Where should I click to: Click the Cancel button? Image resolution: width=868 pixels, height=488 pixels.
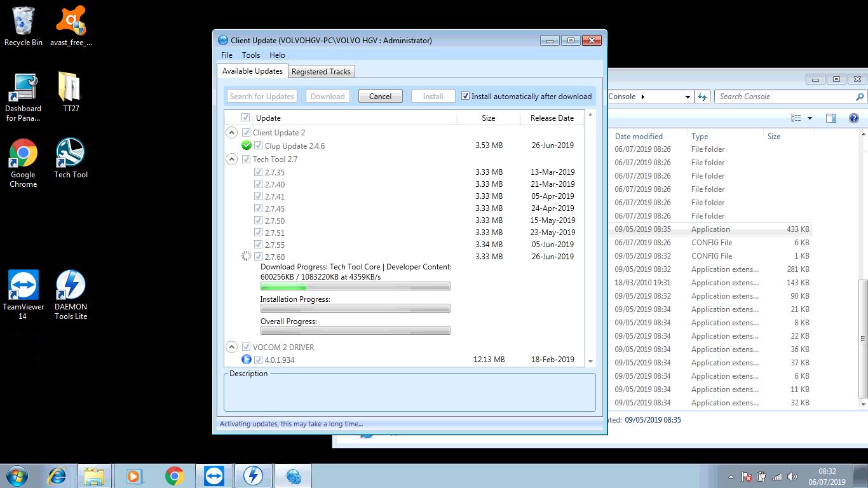tap(380, 97)
